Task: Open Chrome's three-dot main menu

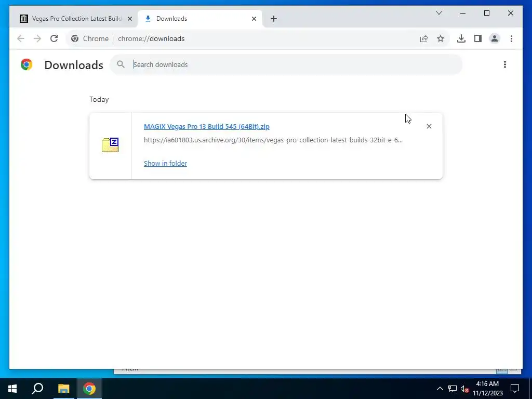Action: click(511, 38)
